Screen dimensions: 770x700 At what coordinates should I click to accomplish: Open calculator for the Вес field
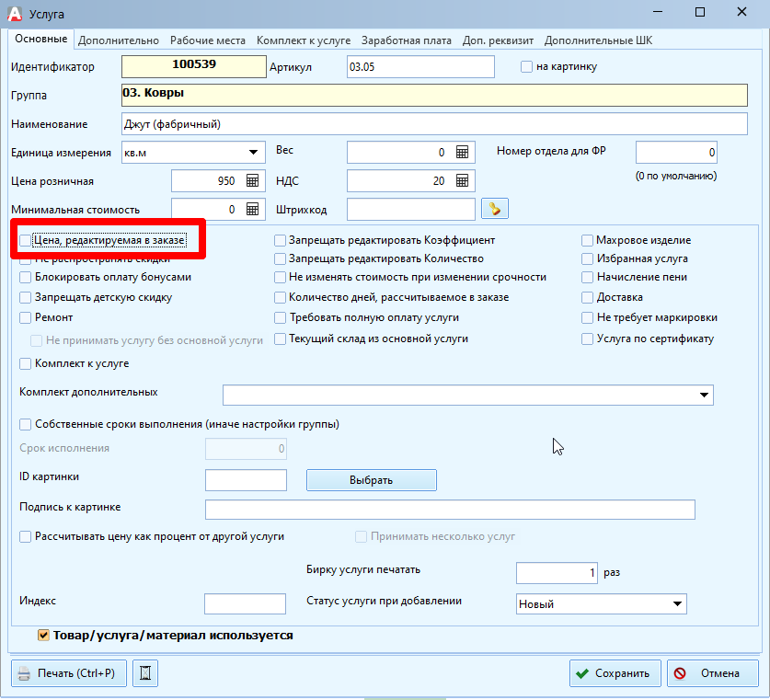(463, 152)
